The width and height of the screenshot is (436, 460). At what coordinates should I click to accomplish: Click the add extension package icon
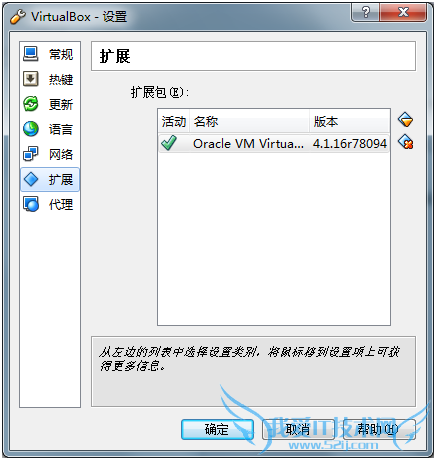[406, 120]
